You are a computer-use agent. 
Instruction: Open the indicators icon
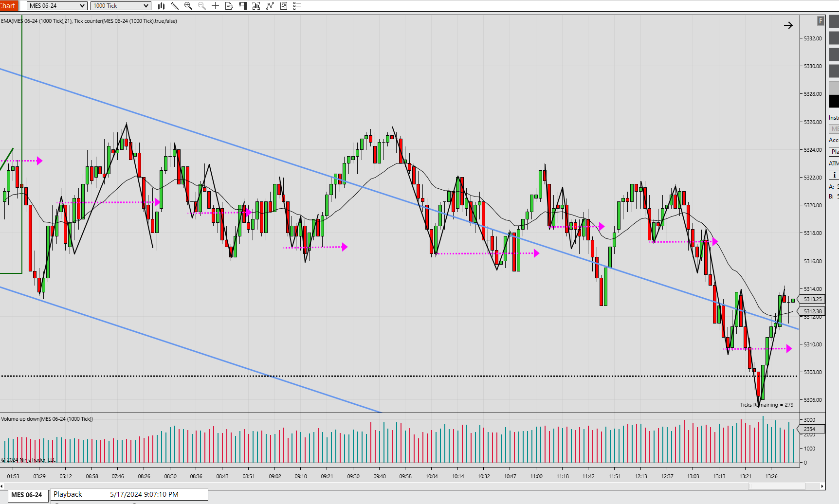click(270, 6)
